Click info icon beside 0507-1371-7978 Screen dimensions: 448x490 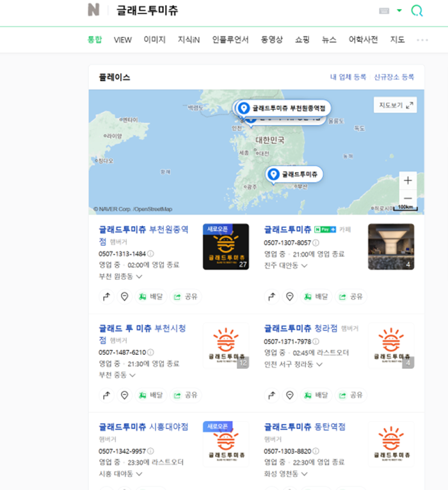316,341
